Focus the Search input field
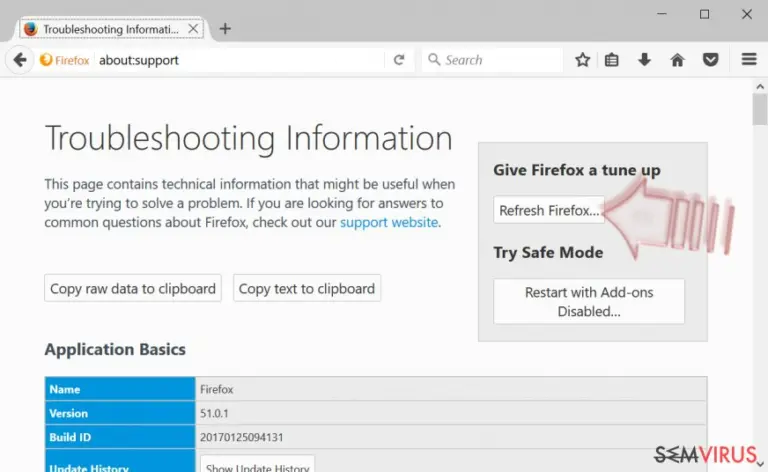Viewport: 768px width, 472px height. tap(492, 60)
